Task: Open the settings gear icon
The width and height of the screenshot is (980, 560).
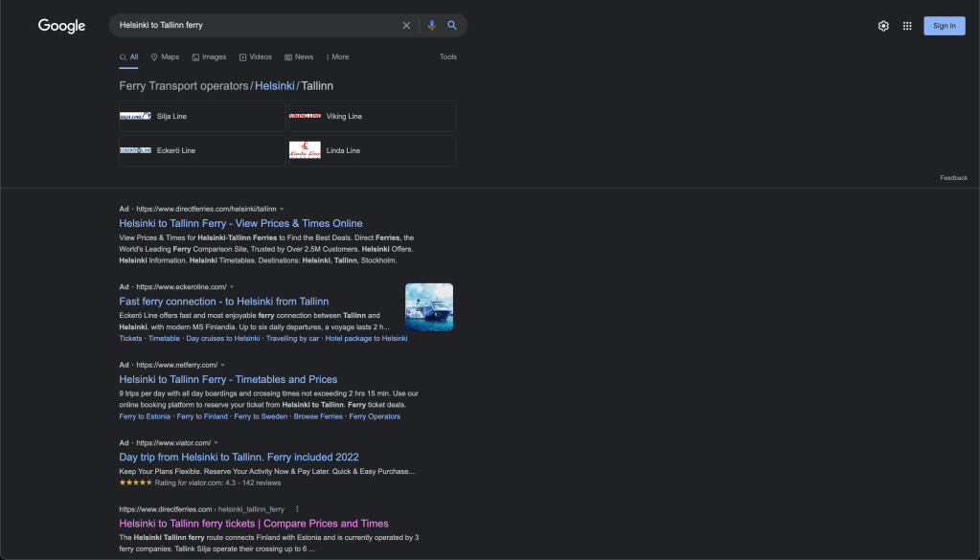Action: click(883, 26)
